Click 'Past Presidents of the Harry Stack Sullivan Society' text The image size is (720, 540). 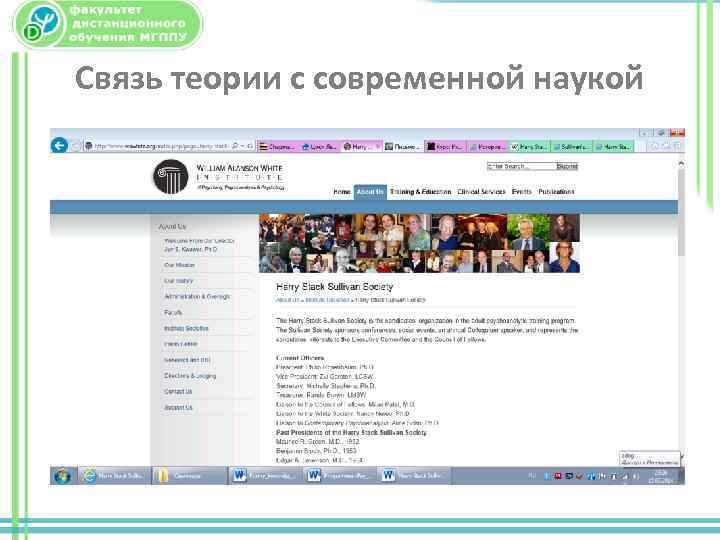pyautogui.click(x=351, y=433)
